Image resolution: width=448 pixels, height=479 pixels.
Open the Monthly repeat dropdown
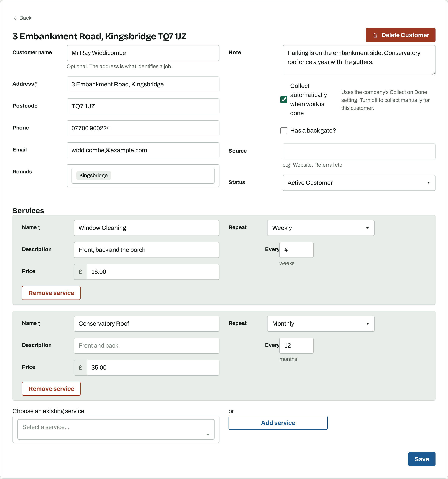tap(320, 324)
